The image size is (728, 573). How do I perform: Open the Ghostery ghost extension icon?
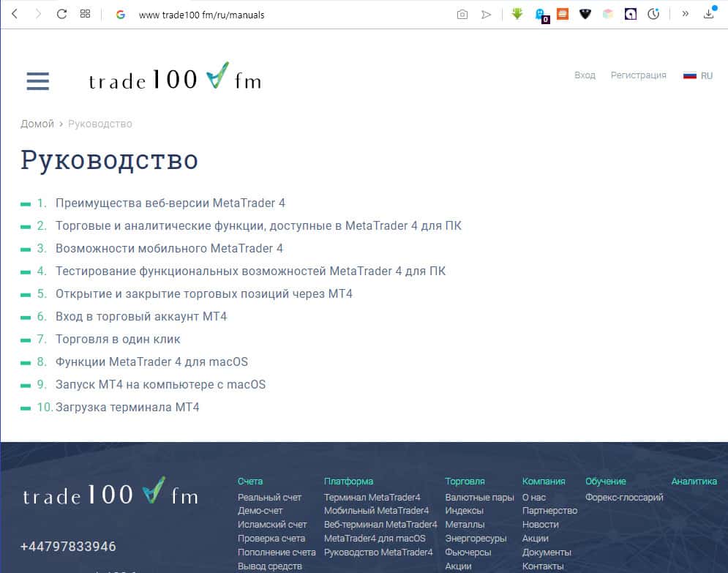[x=540, y=14]
